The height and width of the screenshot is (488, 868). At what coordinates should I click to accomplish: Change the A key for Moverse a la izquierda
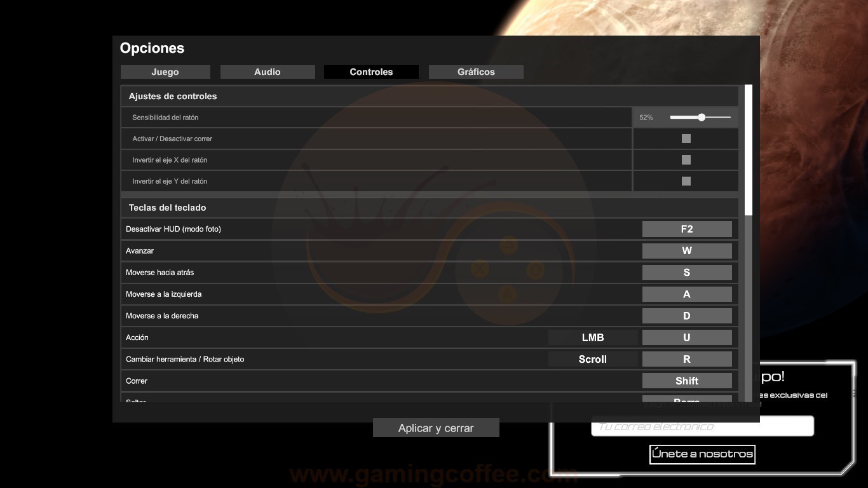click(x=687, y=294)
